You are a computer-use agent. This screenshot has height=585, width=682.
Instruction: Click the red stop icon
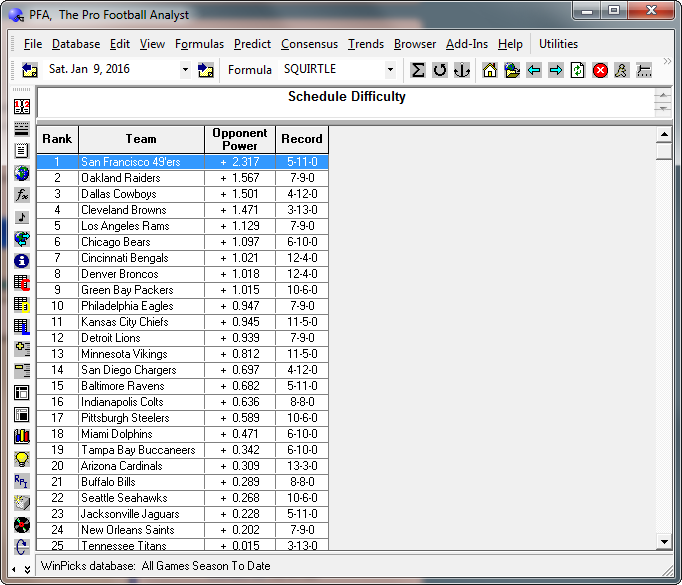coord(600,70)
